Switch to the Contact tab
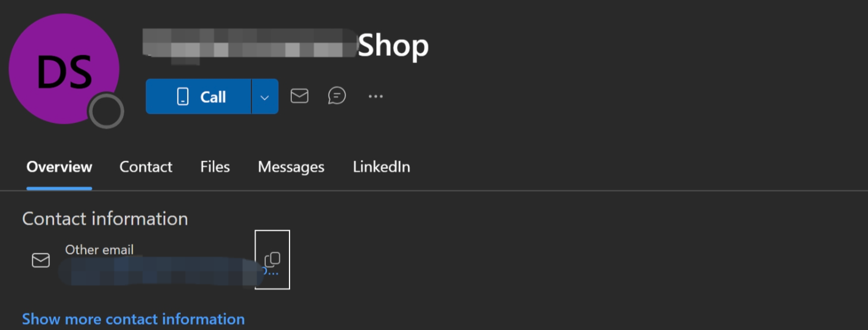 coord(146,167)
